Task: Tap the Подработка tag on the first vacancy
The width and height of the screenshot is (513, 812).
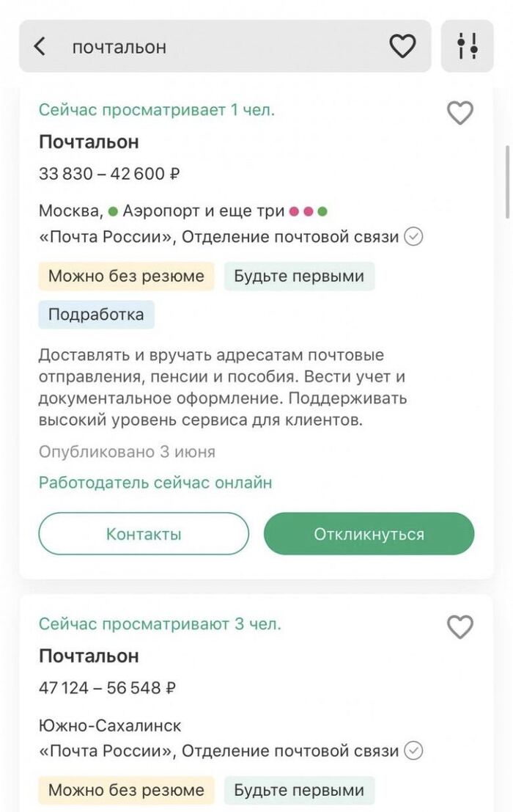Action: [96, 314]
